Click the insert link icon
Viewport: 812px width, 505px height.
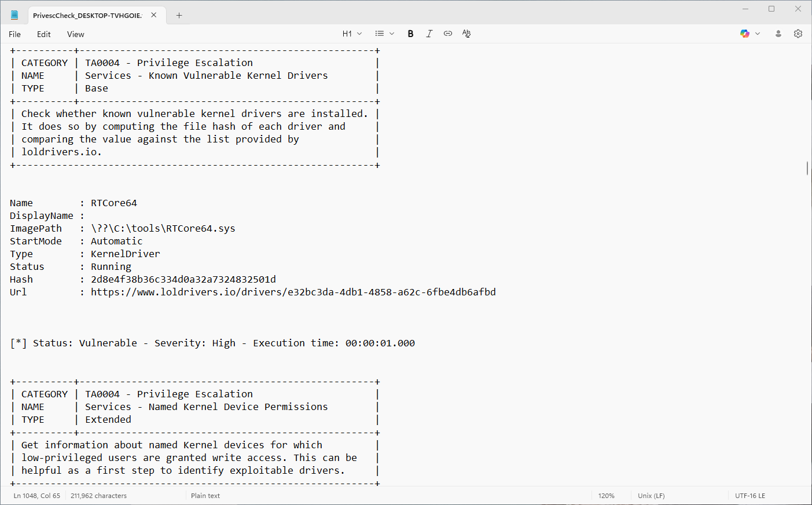[447, 34]
